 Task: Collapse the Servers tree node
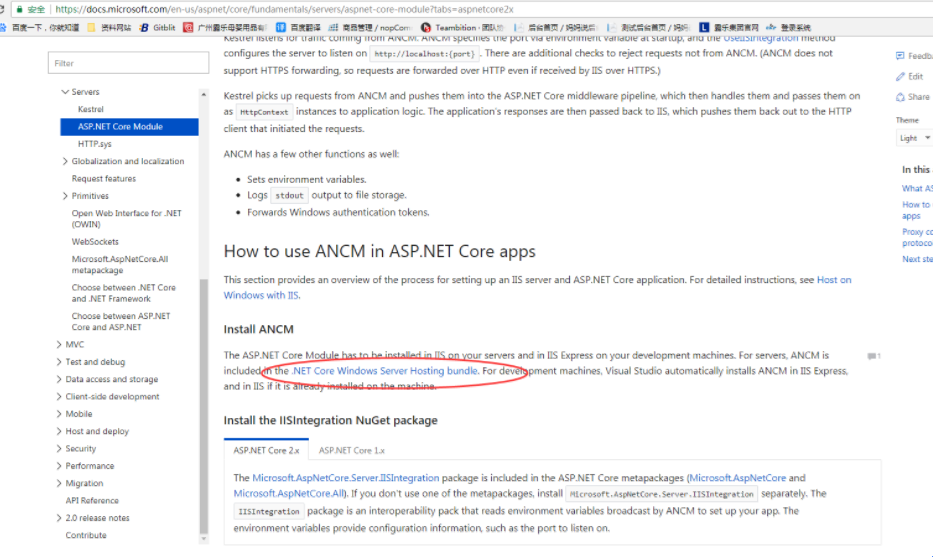point(65,92)
